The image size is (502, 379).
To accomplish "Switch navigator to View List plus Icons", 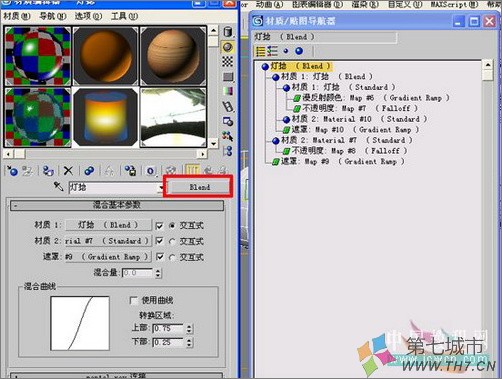I will [272, 51].
